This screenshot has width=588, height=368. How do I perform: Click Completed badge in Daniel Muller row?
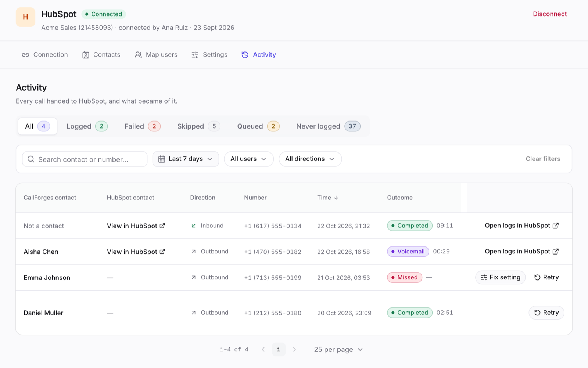pyautogui.click(x=409, y=313)
